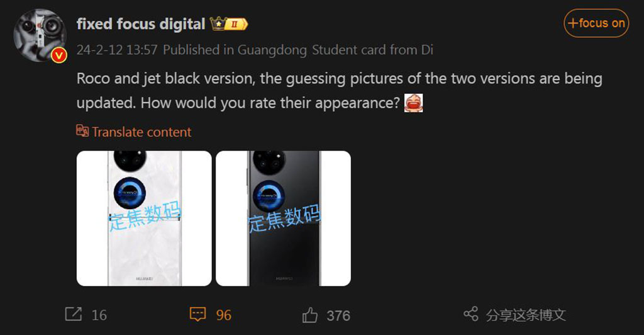Click the translate icon beside Translate content

(82, 131)
